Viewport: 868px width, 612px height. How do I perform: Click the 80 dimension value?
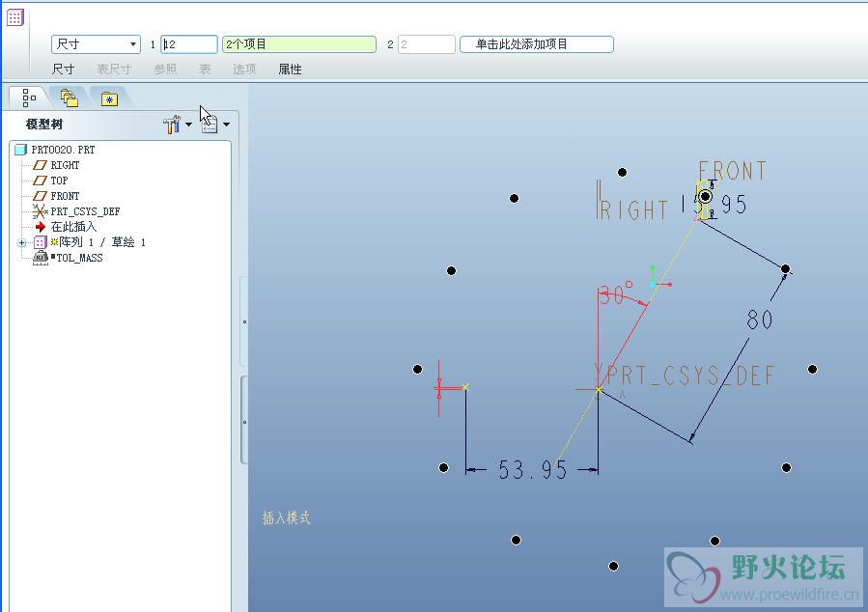click(x=760, y=320)
